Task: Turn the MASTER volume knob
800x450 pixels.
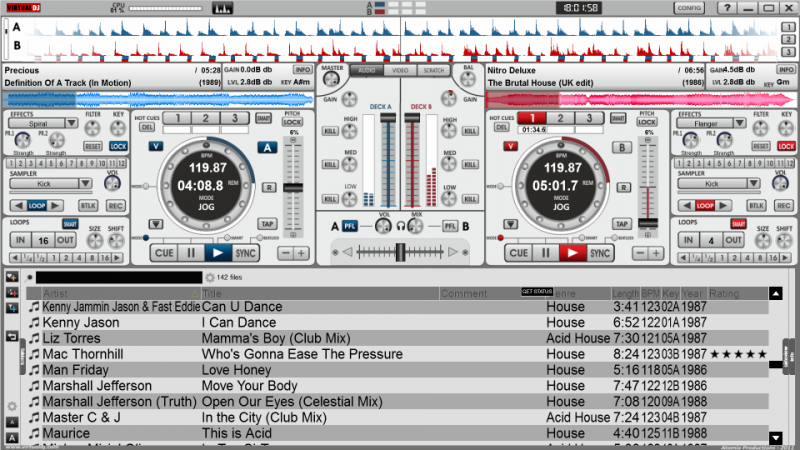Action: click(332, 79)
